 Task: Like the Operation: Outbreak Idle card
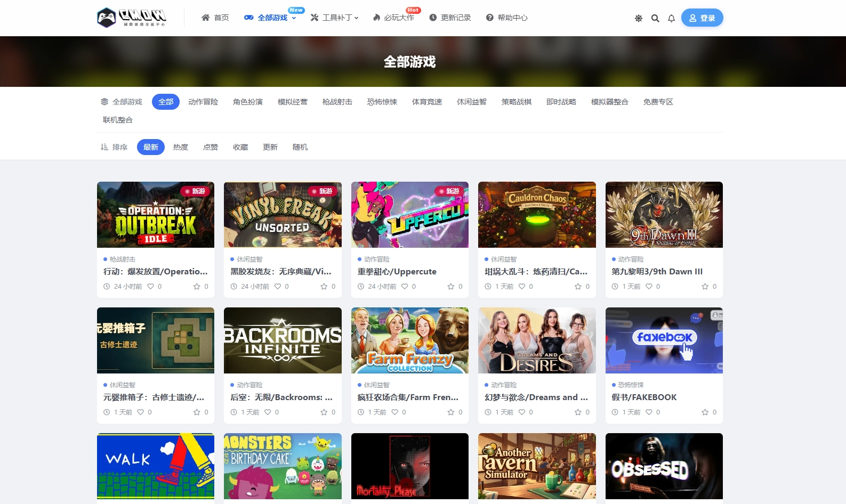pyautogui.click(x=151, y=287)
